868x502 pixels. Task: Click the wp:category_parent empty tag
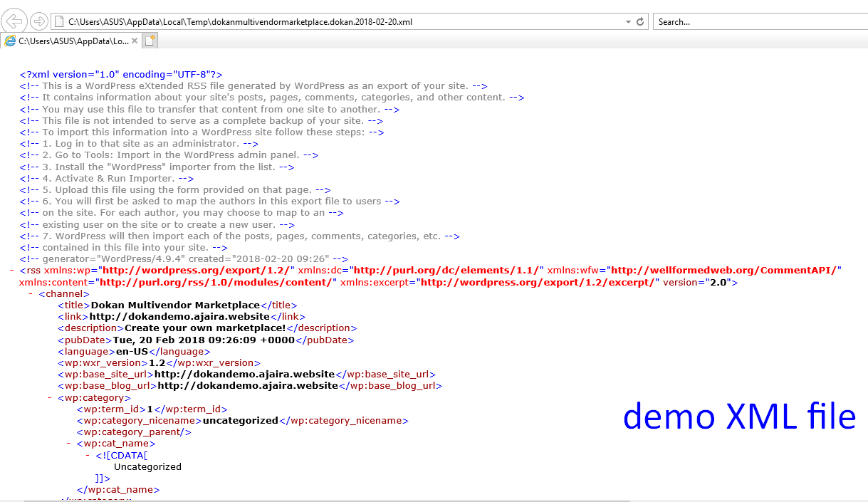point(134,432)
